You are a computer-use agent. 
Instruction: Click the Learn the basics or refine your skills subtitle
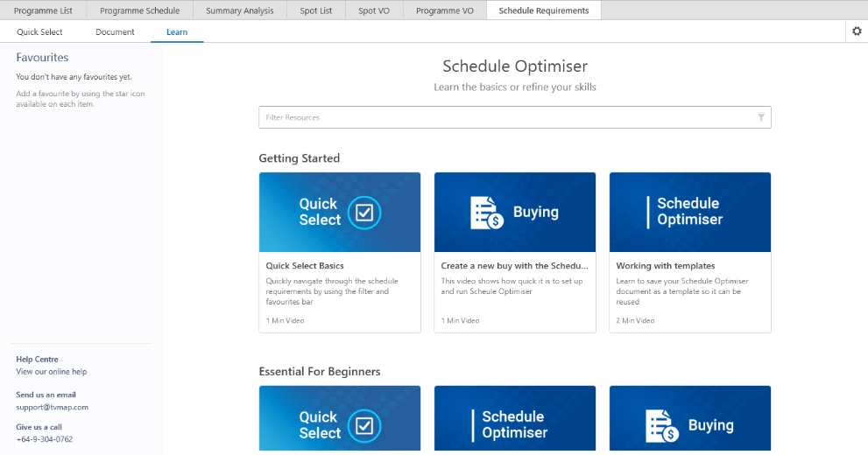point(515,87)
